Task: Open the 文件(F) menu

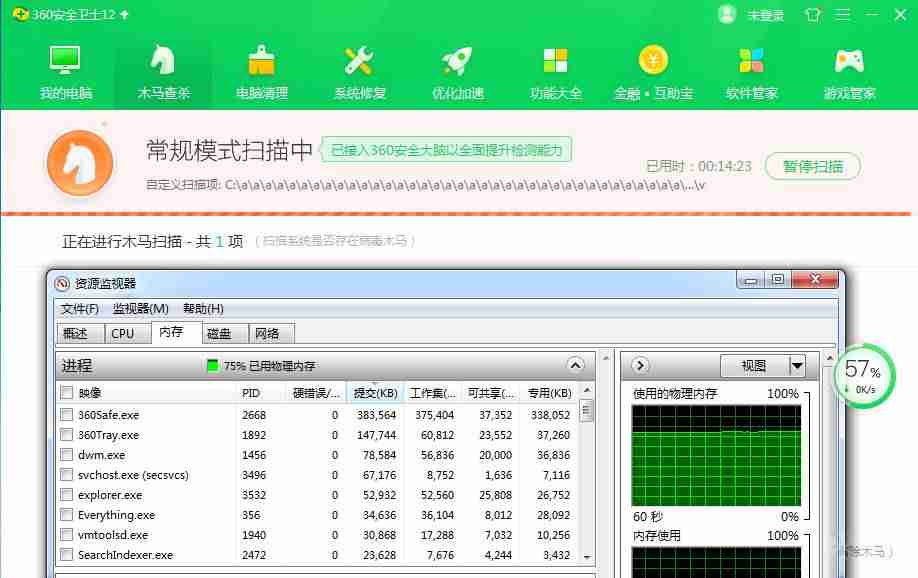Action: click(x=80, y=309)
